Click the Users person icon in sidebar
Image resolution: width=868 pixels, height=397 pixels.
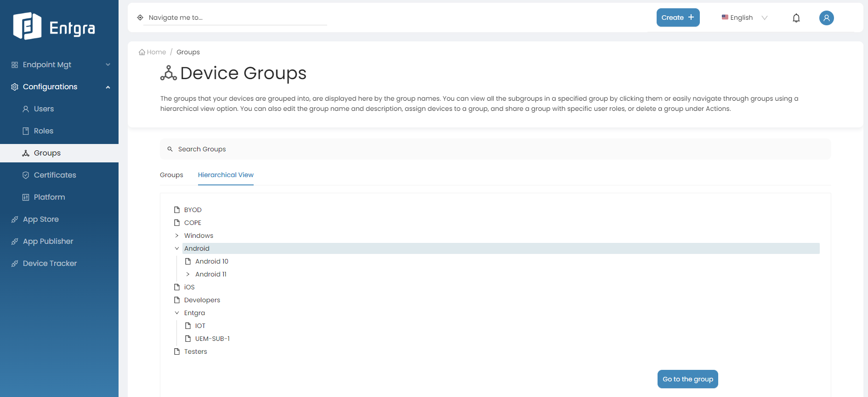tap(26, 109)
